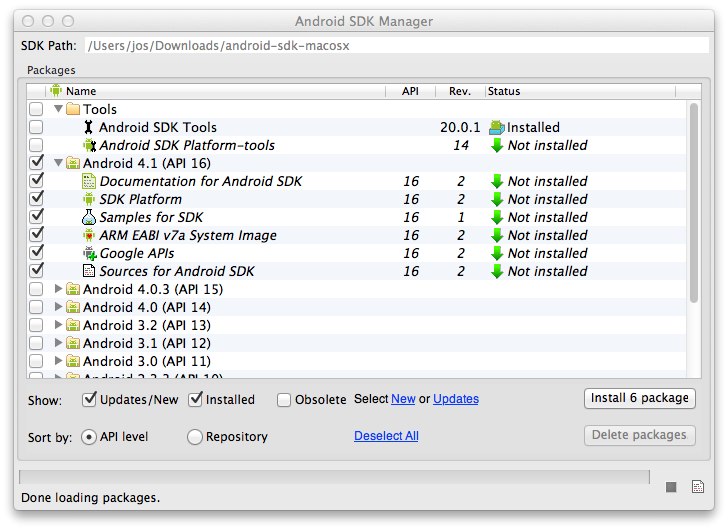Click the Rev. column header
Viewport: 728px width, 530px height.
click(x=460, y=91)
